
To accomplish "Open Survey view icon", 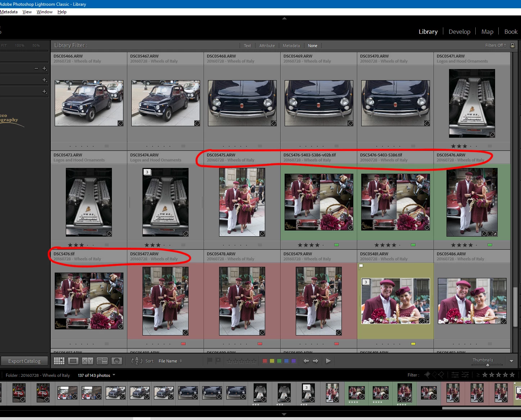I will pyautogui.click(x=102, y=361).
